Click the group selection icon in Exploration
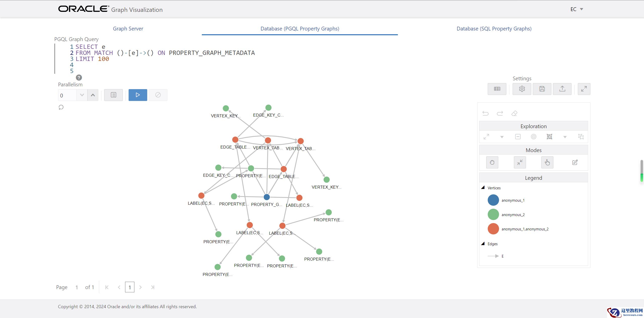Viewport: 644px width, 318px height. coord(549,137)
